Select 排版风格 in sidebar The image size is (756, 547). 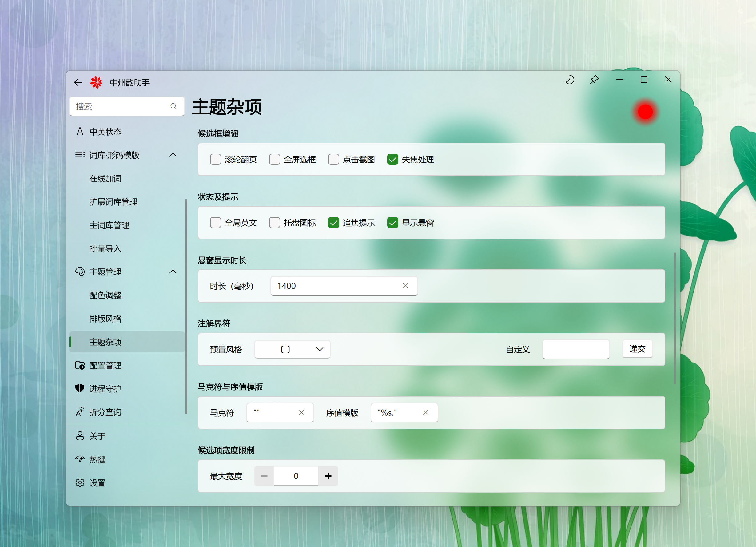[x=105, y=319]
